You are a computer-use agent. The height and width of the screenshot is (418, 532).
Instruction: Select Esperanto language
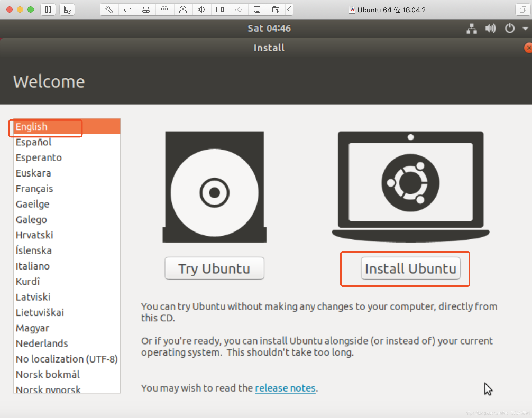67,157
